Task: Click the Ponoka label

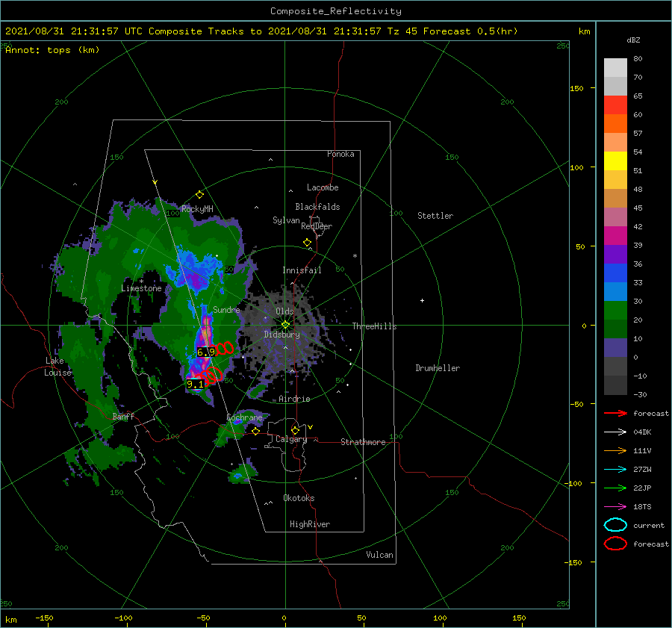Action: click(340, 154)
